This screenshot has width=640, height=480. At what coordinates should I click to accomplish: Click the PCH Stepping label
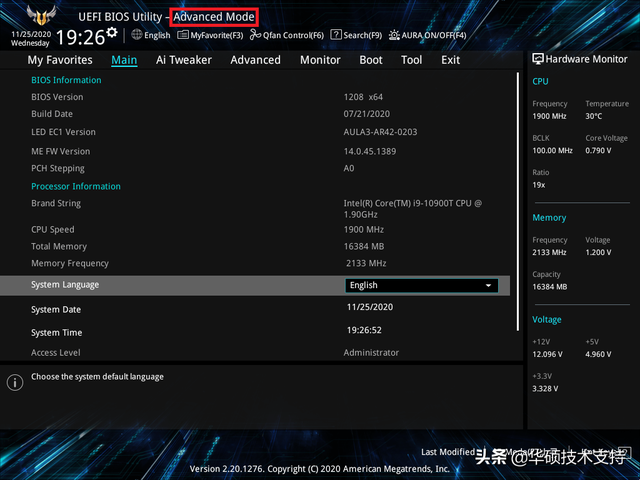pos(58,169)
